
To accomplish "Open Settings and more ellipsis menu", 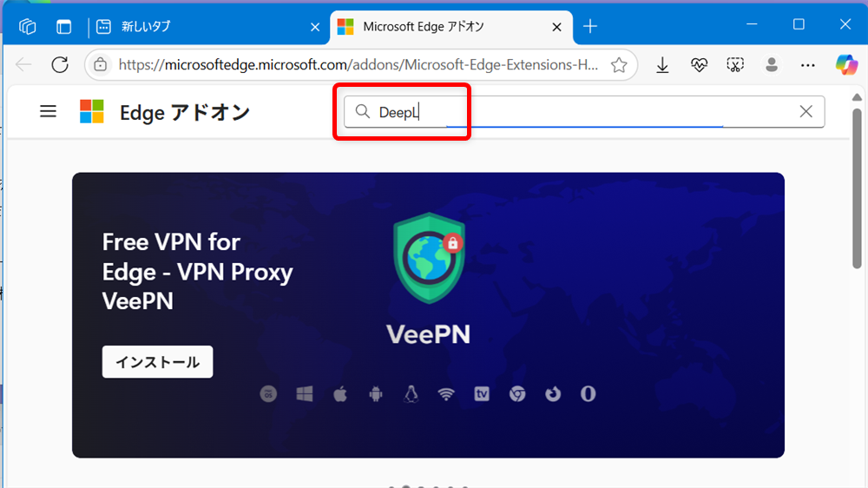I will point(808,65).
